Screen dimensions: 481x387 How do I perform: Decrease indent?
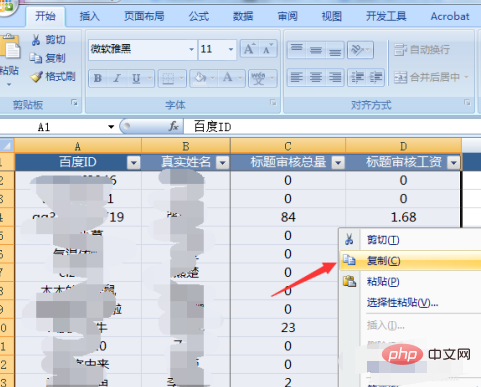[357, 77]
